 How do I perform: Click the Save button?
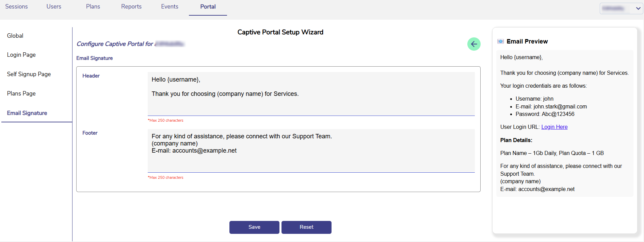pyautogui.click(x=254, y=227)
